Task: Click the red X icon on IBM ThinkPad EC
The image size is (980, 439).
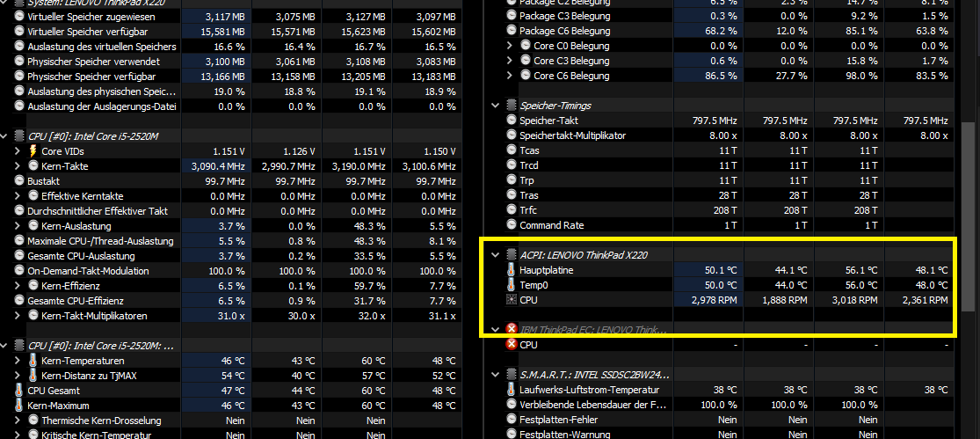Action: (512, 329)
